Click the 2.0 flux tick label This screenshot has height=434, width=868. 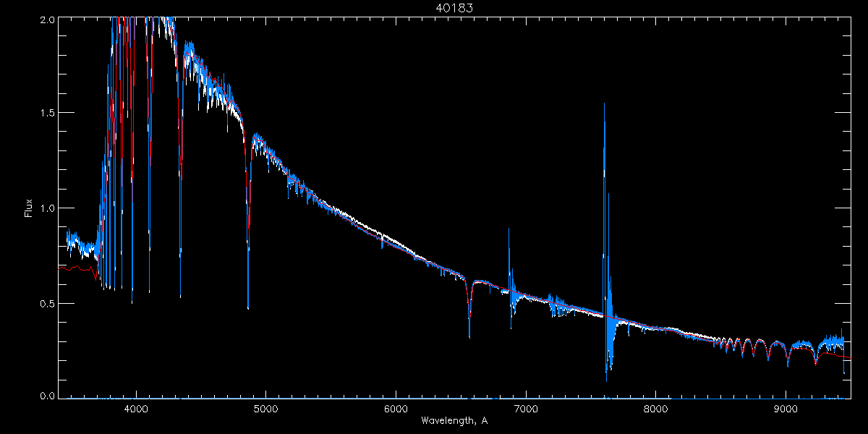pos(46,20)
